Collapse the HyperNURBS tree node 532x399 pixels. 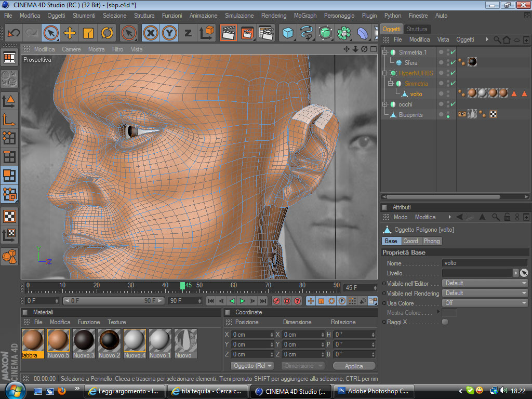385,73
